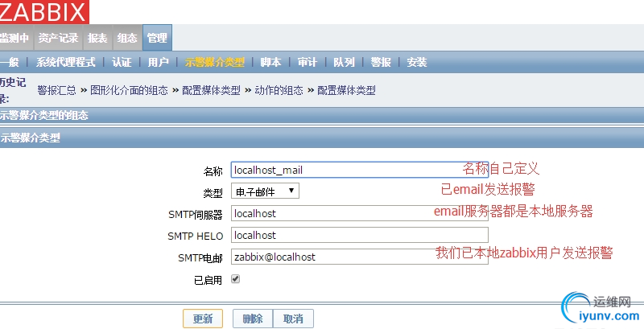The height and width of the screenshot is (329, 644).
Task: Click the 取消 button
Action: (x=293, y=319)
